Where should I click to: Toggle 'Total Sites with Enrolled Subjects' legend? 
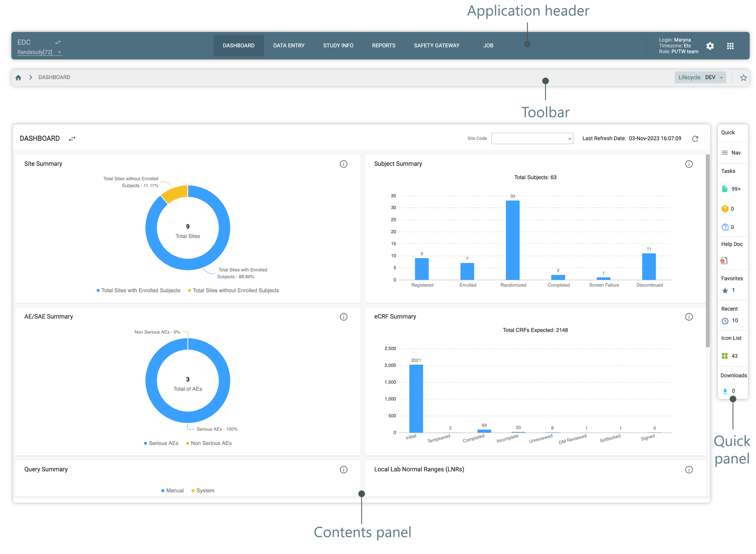tap(138, 290)
